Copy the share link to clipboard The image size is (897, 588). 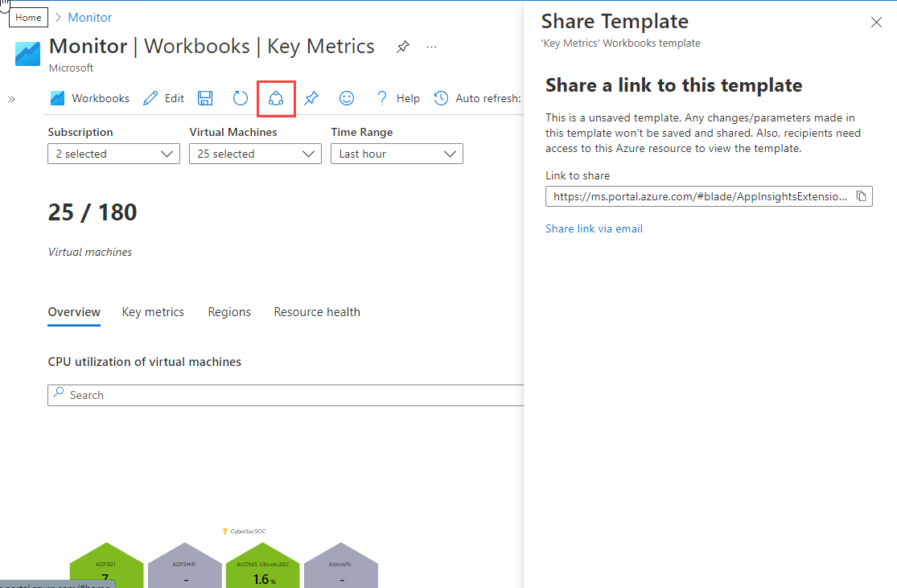pyautogui.click(x=861, y=196)
